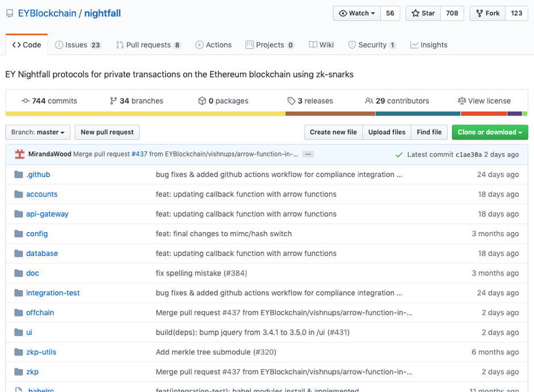
Task: Click the Create new file button
Action: [333, 132]
